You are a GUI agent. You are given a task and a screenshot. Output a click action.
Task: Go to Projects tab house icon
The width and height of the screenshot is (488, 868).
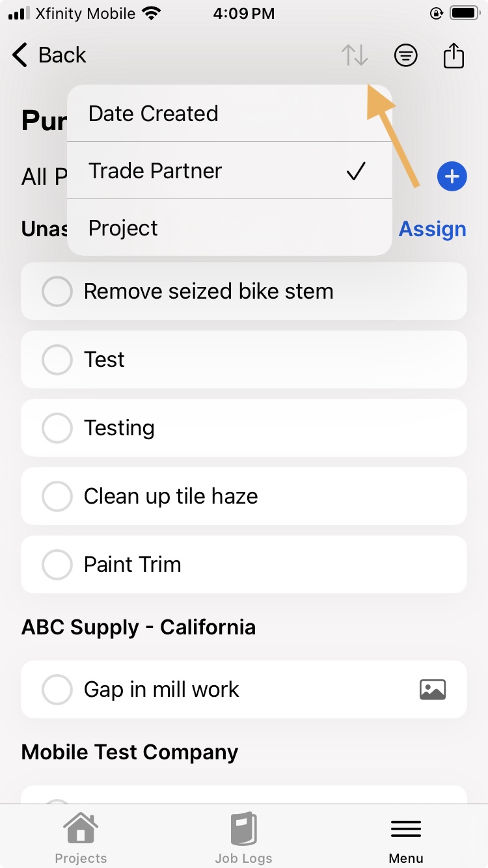pyautogui.click(x=81, y=839)
